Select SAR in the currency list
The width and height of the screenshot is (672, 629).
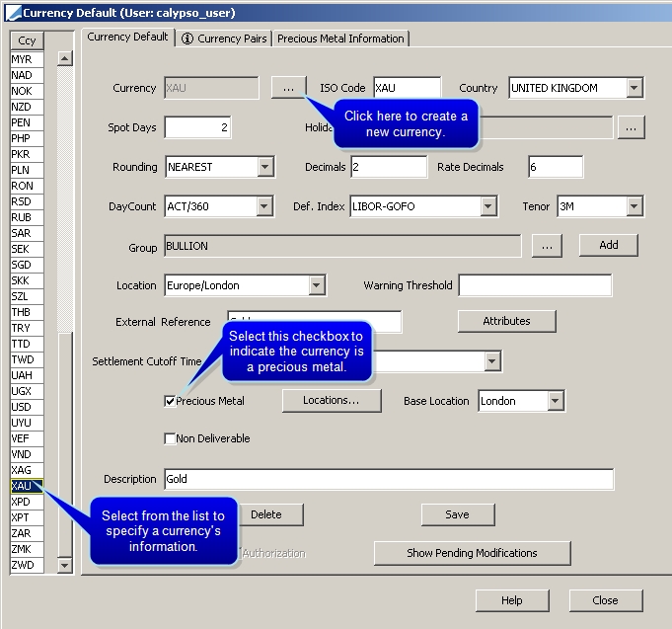click(x=27, y=233)
